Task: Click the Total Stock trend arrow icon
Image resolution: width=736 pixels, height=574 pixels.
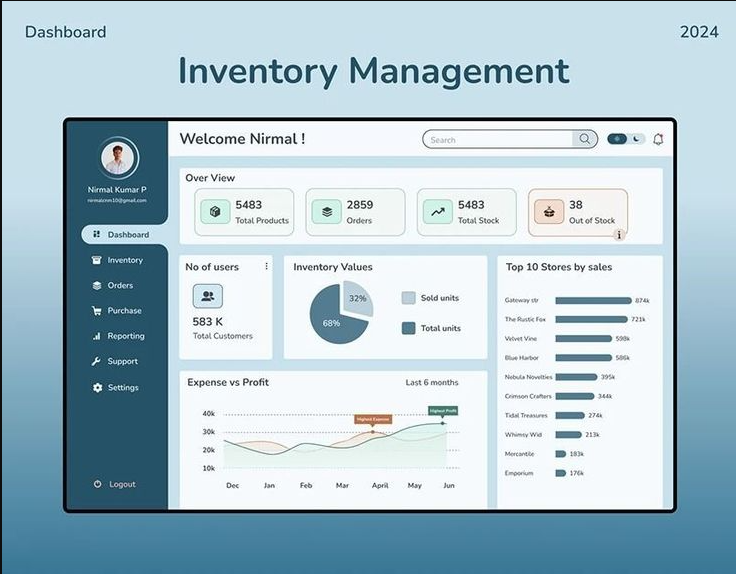Action: pos(437,212)
